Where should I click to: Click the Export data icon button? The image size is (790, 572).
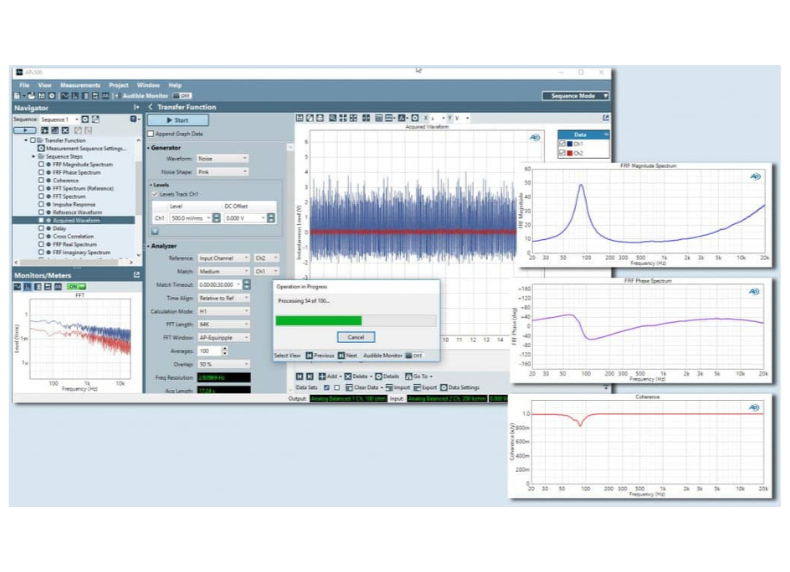pyautogui.click(x=425, y=388)
